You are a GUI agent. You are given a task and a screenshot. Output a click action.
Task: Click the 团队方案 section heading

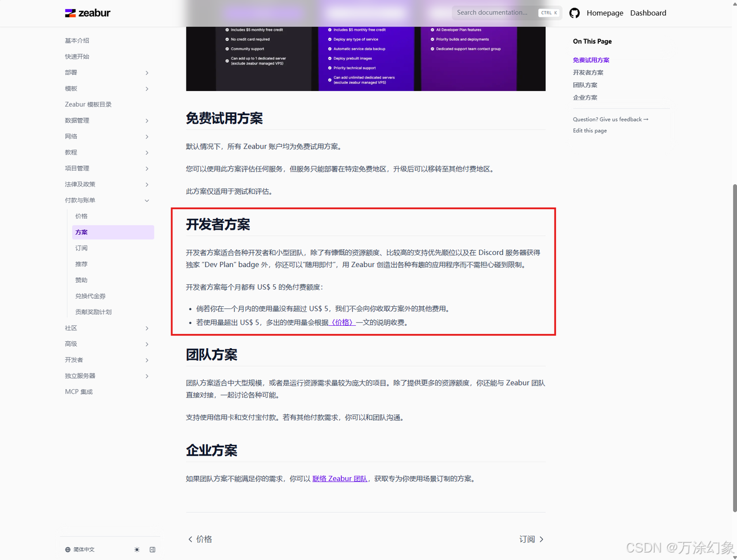click(212, 355)
